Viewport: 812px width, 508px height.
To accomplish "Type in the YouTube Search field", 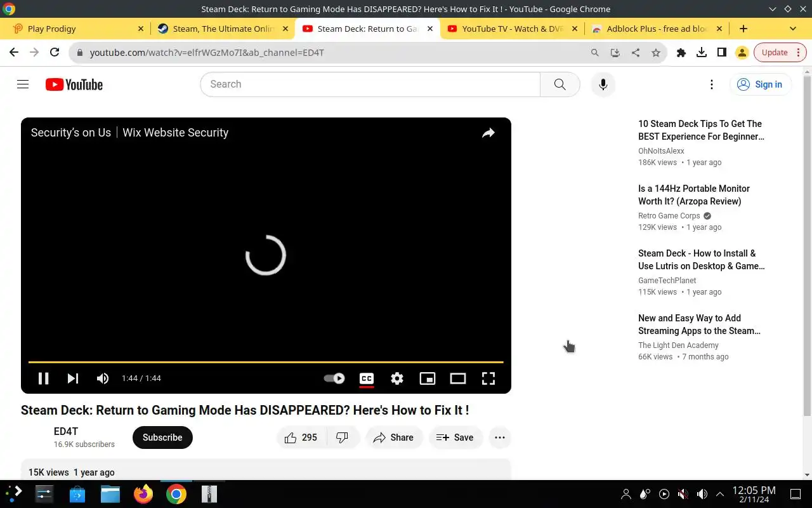I will (x=370, y=84).
